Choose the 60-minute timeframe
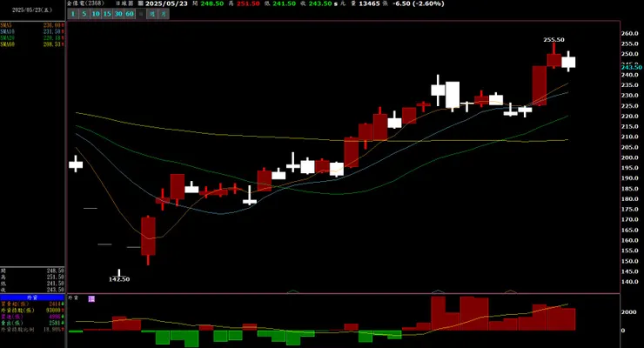 130,14
